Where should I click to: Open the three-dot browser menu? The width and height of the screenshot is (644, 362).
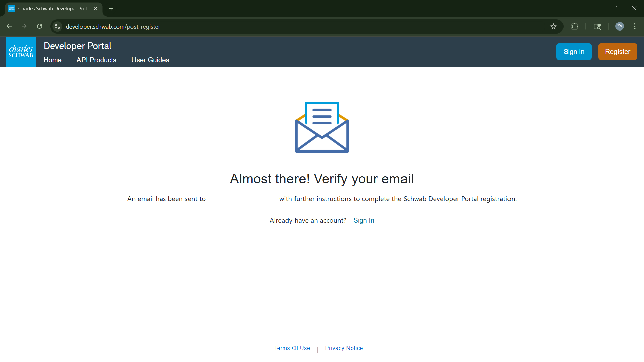635,26
